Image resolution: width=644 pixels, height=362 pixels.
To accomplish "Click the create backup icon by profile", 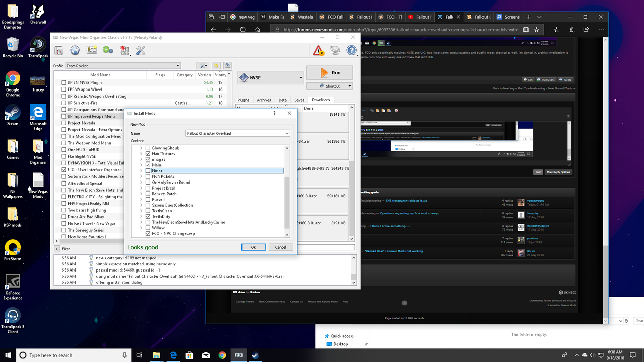I will (228, 66).
